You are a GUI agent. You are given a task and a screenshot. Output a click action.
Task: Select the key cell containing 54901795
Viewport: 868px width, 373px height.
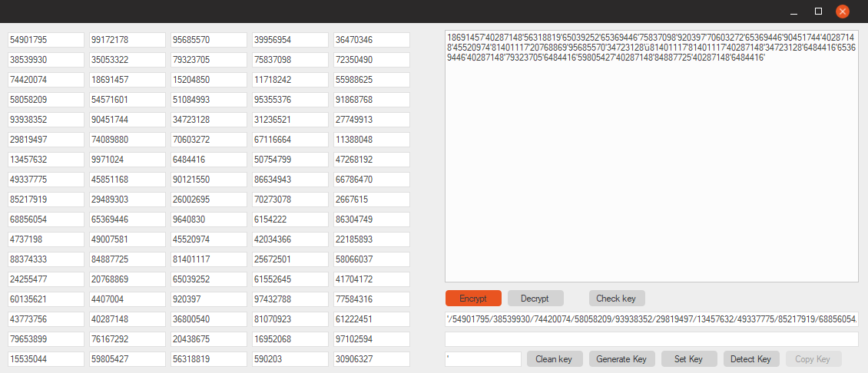tap(46, 40)
